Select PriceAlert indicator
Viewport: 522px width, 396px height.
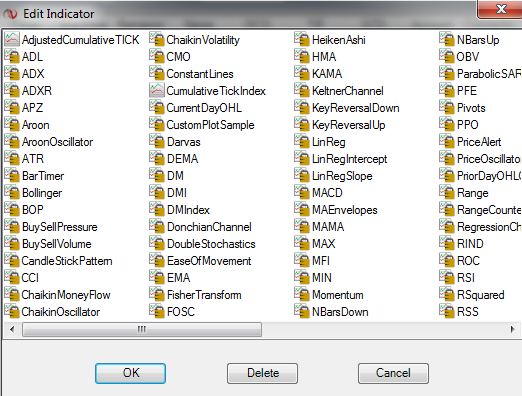(479, 142)
